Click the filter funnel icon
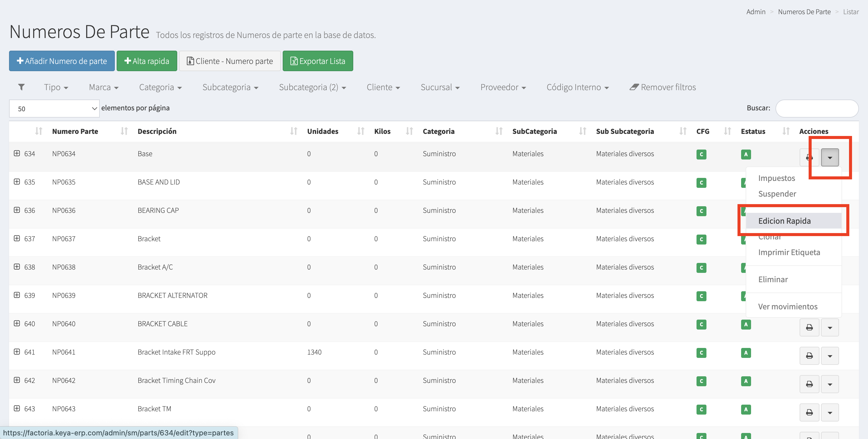Image resolution: width=868 pixels, height=439 pixels. (21, 87)
